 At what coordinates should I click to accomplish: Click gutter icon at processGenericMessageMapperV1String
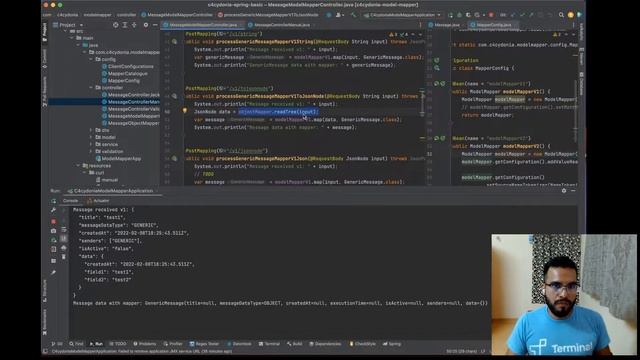(x=174, y=42)
